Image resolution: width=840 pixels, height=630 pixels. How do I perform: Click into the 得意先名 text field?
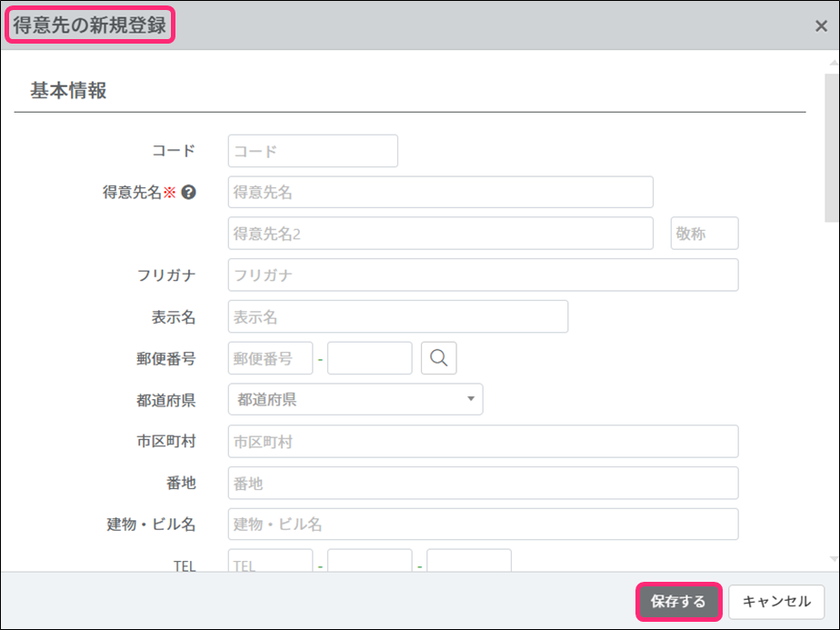440,193
